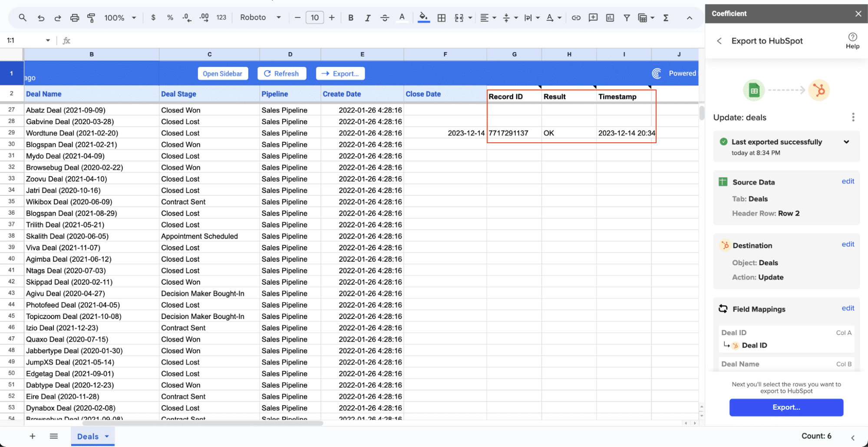Close the Coefficient sidebar
The image size is (868, 447).
(x=858, y=13)
